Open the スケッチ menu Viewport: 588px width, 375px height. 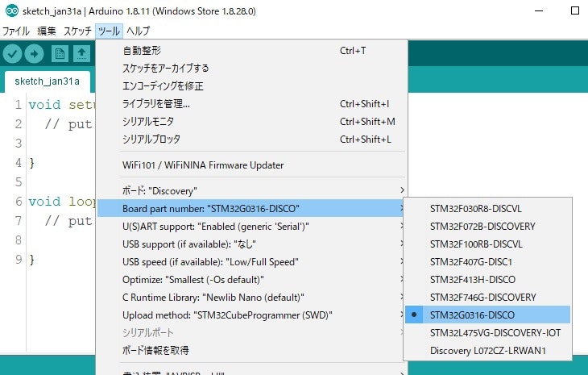pyautogui.click(x=77, y=31)
